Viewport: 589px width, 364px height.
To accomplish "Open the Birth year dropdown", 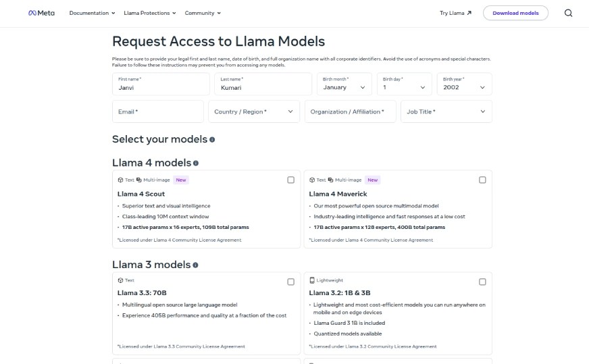I will pos(464,84).
